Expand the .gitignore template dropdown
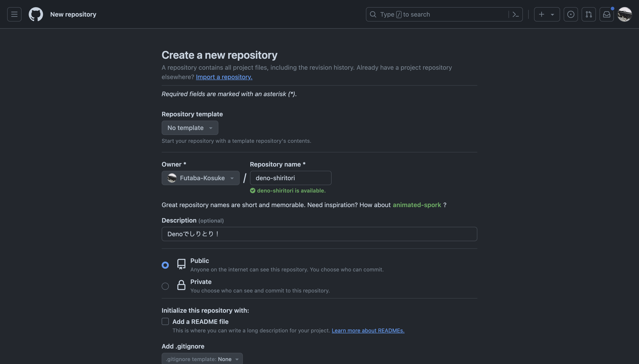 click(x=202, y=359)
